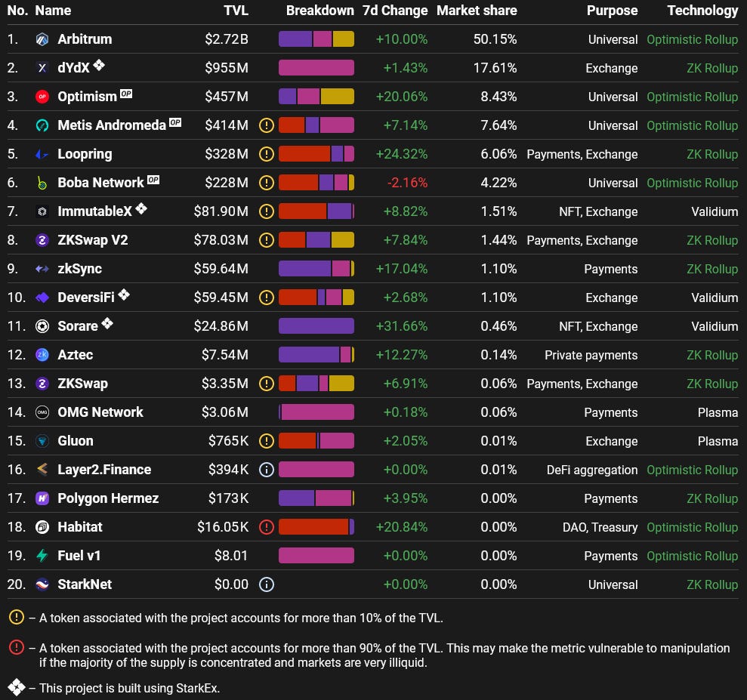This screenshot has height=700, width=747.
Task: Sort table by TVL column header
Action: coord(236,11)
